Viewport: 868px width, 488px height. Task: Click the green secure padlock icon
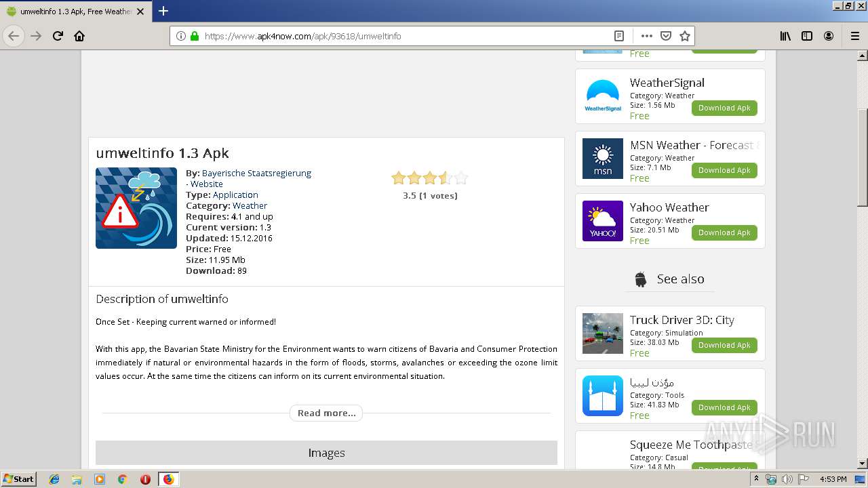195,36
